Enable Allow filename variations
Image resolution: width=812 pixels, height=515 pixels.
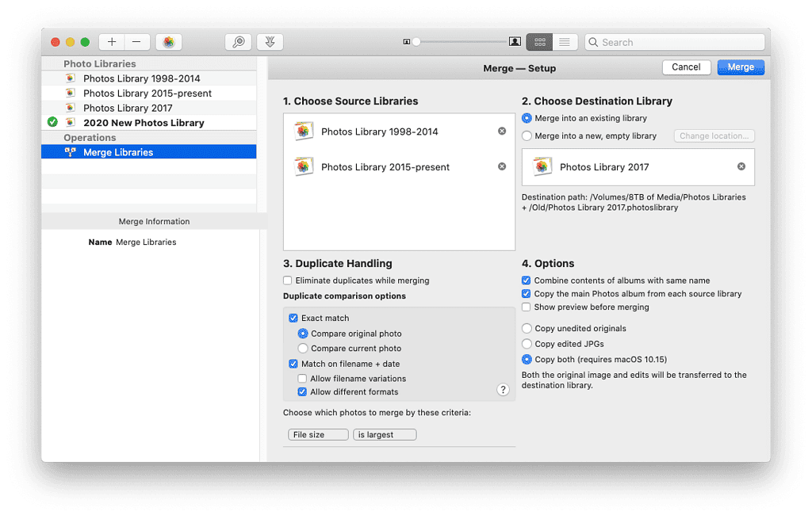pos(302,379)
